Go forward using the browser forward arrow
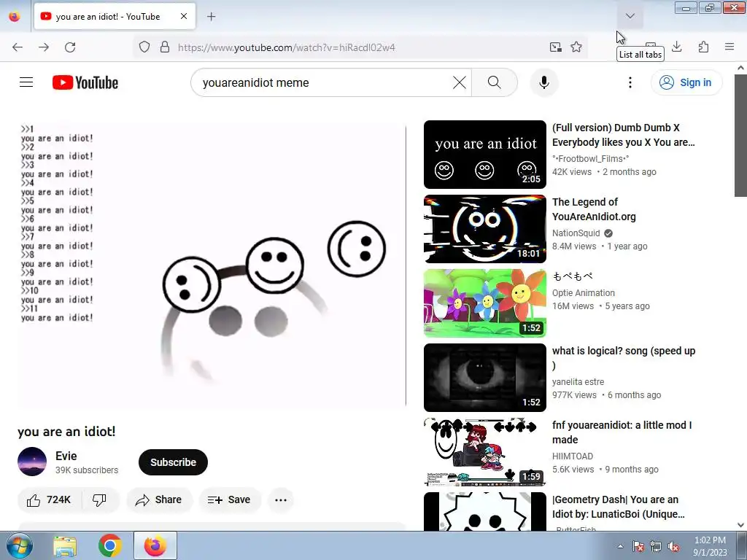The width and height of the screenshot is (747, 560). (44, 47)
